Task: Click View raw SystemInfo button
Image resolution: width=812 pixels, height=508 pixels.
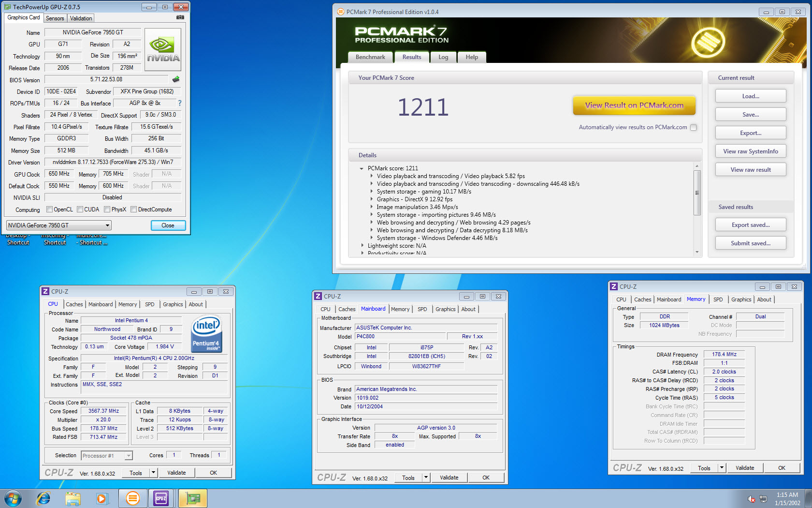Action: (x=751, y=151)
